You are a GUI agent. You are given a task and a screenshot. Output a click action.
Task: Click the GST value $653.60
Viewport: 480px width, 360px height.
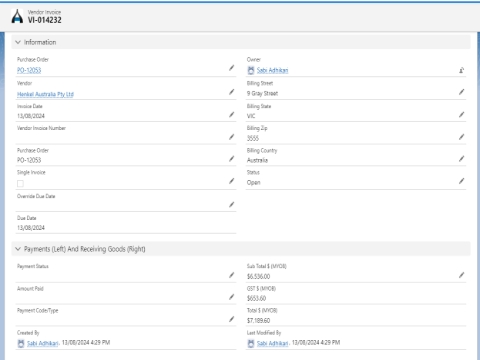point(256,298)
